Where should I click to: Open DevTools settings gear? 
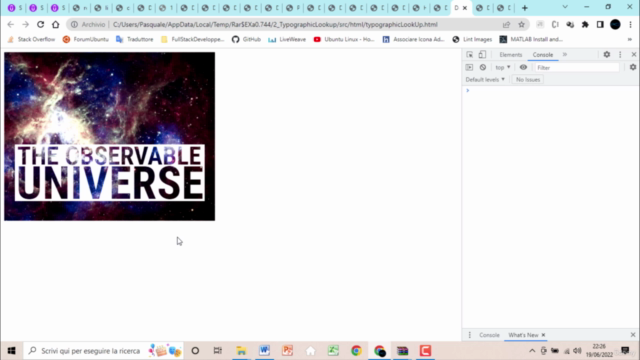[607, 55]
